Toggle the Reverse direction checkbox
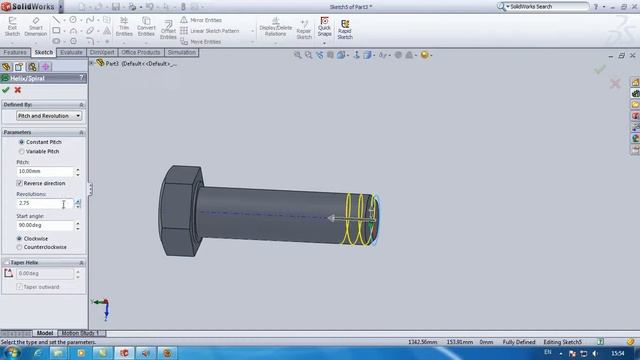The image size is (640, 360). [x=19, y=183]
